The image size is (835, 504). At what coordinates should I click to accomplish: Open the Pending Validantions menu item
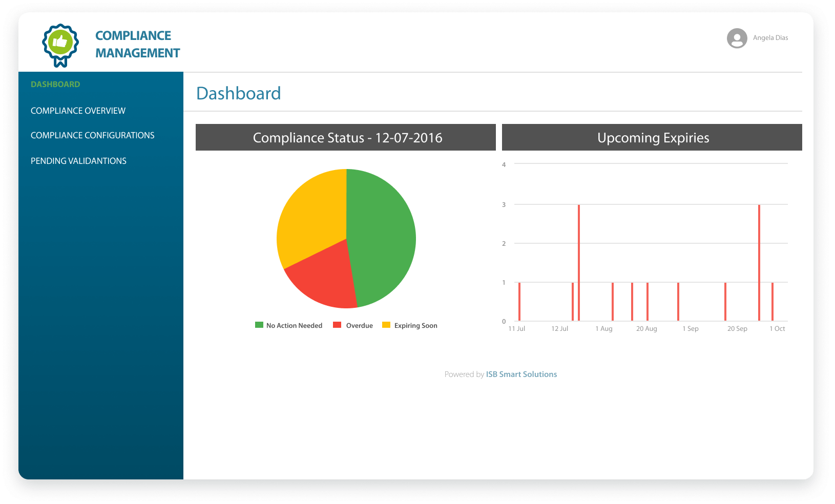(78, 161)
